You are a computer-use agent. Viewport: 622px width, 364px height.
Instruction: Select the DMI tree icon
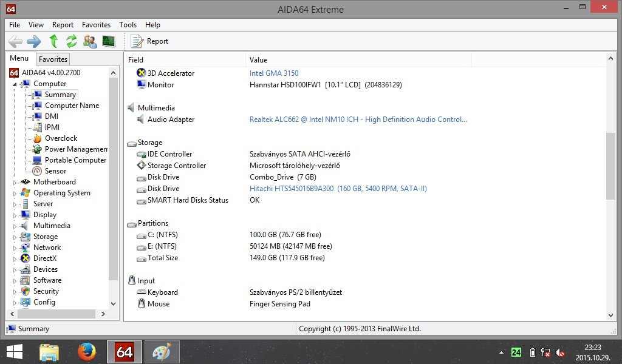pos(37,116)
